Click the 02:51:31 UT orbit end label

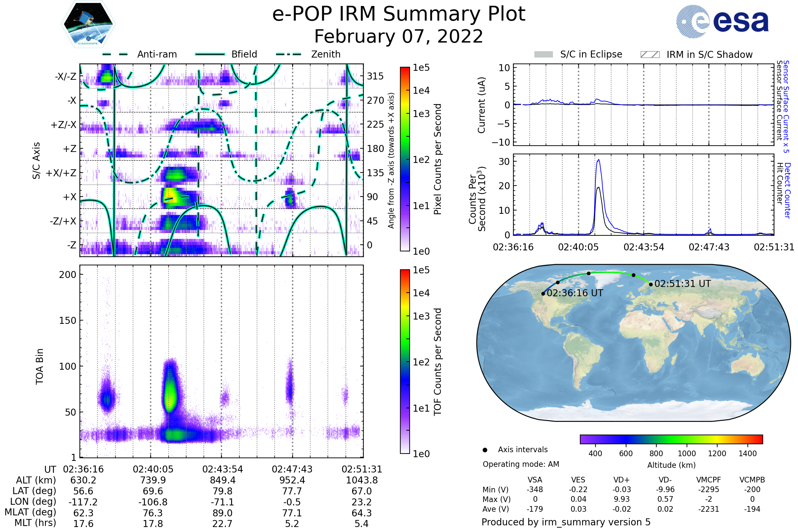click(682, 284)
